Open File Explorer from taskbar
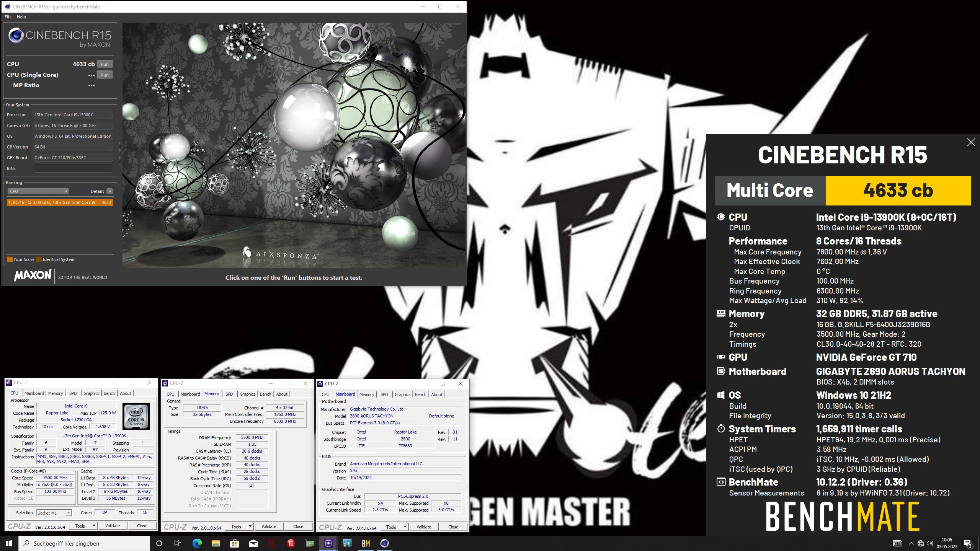This screenshot has height=551, width=980. coord(216,543)
